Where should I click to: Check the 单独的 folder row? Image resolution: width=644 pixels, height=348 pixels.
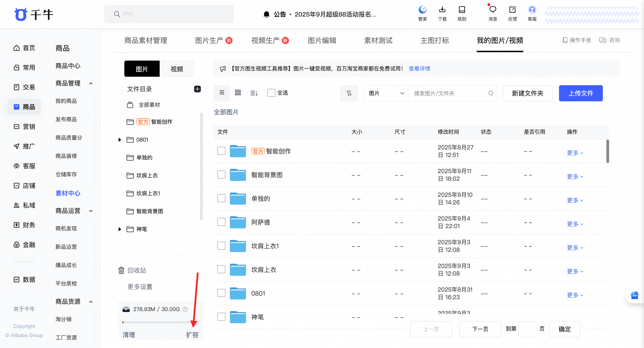click(x=221, y=198)
